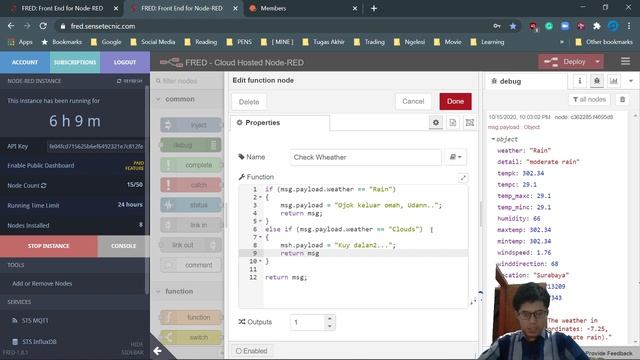Open a new browser tab
This screenshot has width=640, height=360.
tap(373, 8)
